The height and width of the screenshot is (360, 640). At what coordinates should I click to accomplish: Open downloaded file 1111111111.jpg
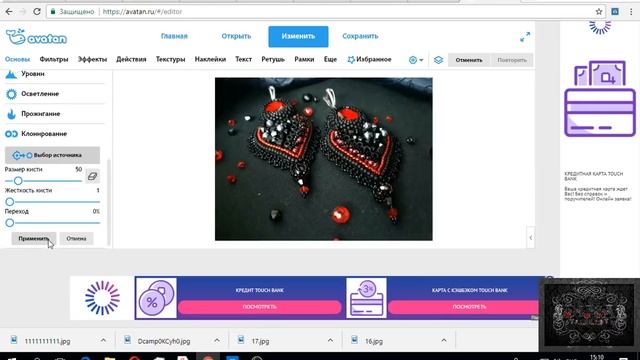click(x=47, y=341)
